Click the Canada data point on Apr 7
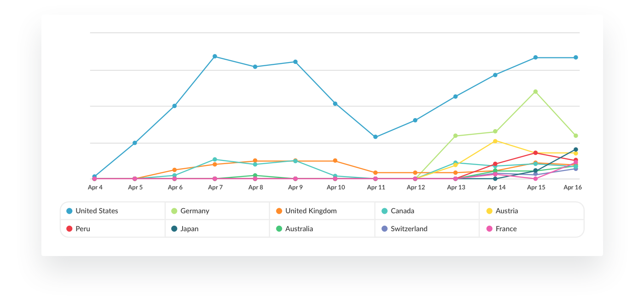Screen dimensions: 644x302 pyautogui.click(x=215, y=160)
